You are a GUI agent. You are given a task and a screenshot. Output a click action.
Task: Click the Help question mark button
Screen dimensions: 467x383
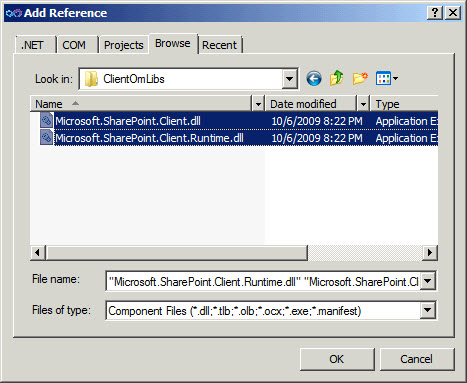[435, 13]
